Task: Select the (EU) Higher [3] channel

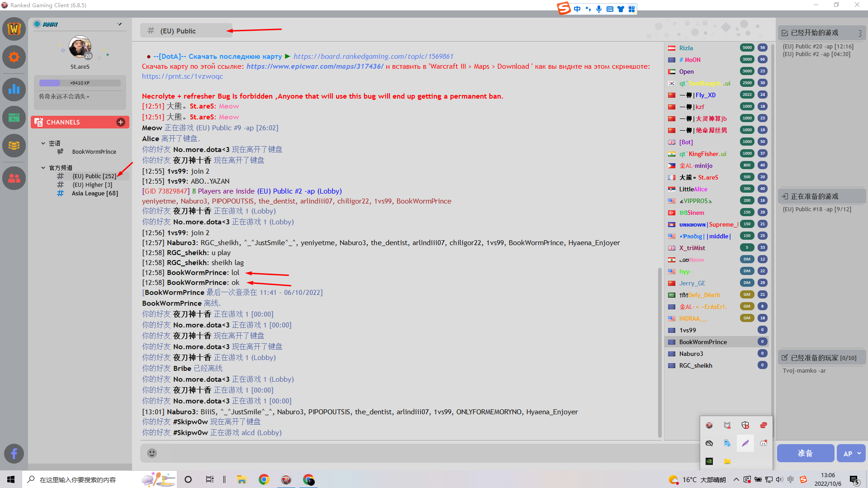Action: (92, 185)
